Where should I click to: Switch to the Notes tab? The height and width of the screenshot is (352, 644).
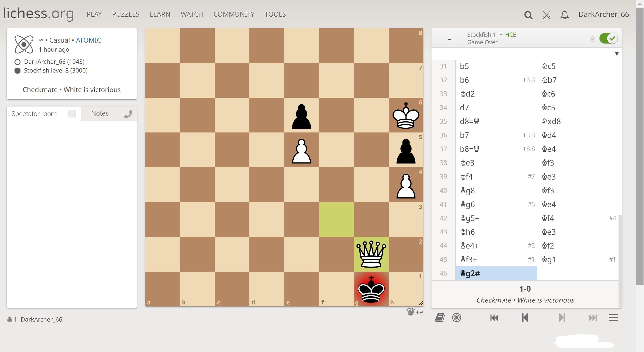pos(100,113)
